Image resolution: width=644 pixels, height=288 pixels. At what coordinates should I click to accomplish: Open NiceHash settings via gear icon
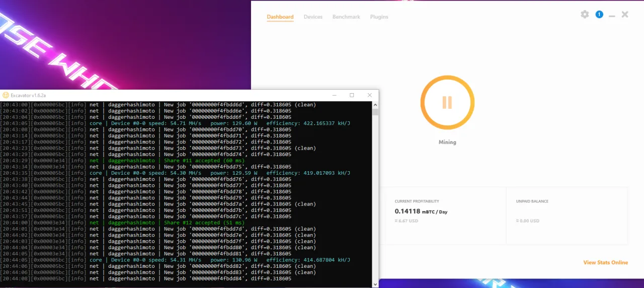pos(585,15)
